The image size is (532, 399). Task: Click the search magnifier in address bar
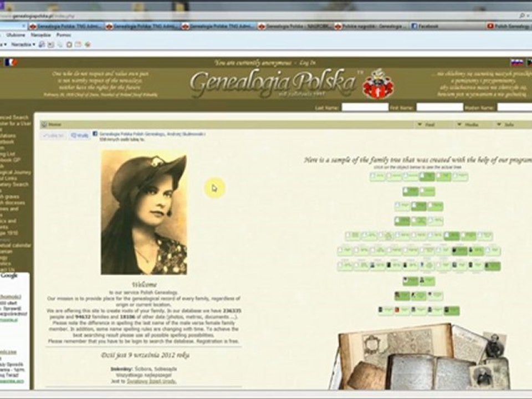522,16
